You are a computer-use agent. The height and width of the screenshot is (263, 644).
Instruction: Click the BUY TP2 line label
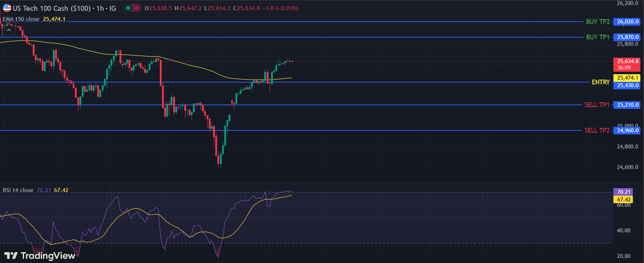[x=598, y=22]
